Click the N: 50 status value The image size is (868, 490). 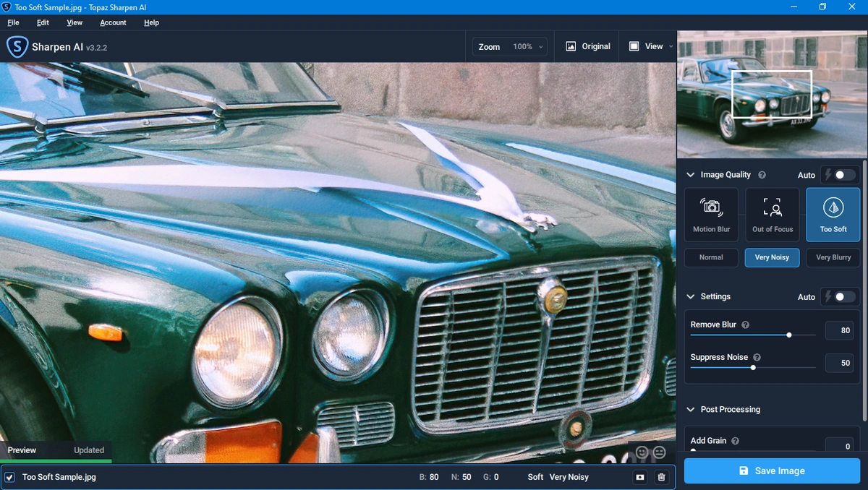click(x=461, y=477)
